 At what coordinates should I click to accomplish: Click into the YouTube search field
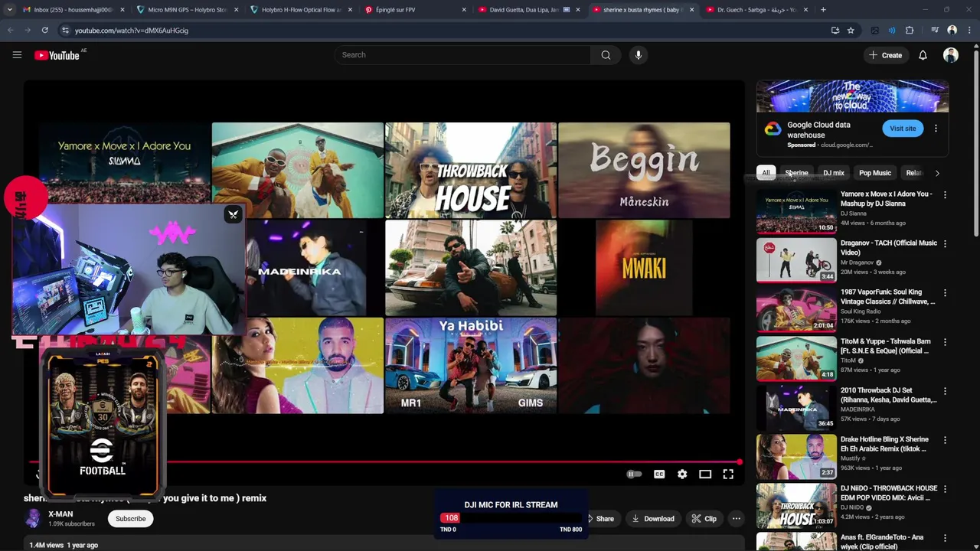(x=462, y=55)
